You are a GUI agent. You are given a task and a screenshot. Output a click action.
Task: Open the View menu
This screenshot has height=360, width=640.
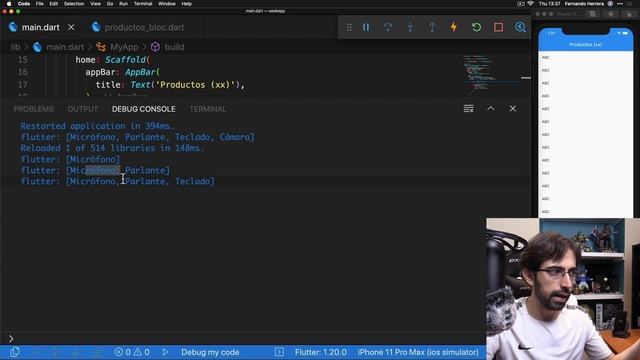(x=96, y=4)
